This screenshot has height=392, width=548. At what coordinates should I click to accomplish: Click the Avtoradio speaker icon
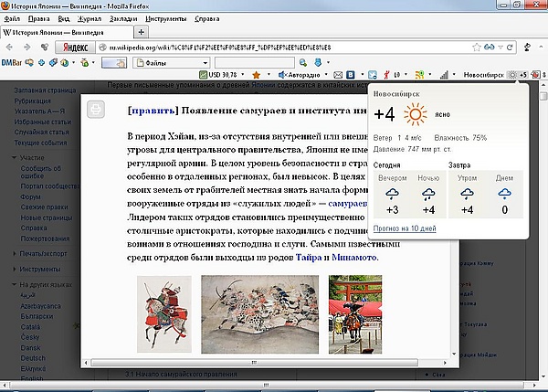click(281, 75)
